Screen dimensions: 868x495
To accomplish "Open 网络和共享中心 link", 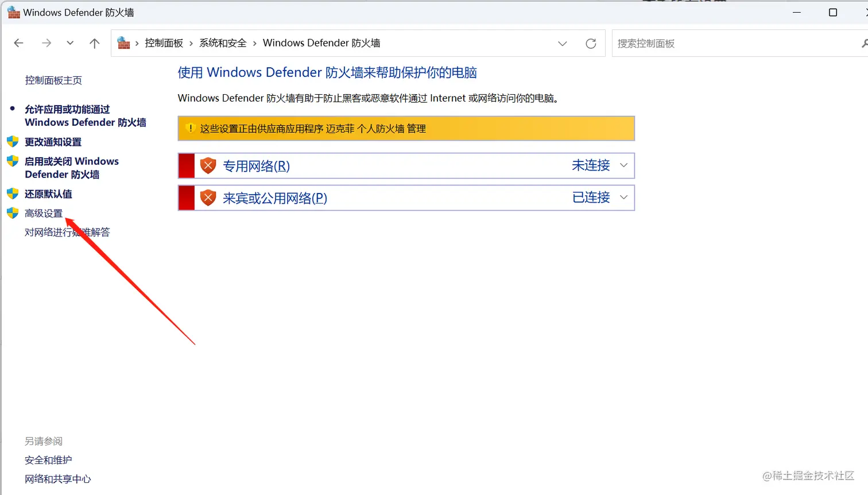I will (58, 479).
